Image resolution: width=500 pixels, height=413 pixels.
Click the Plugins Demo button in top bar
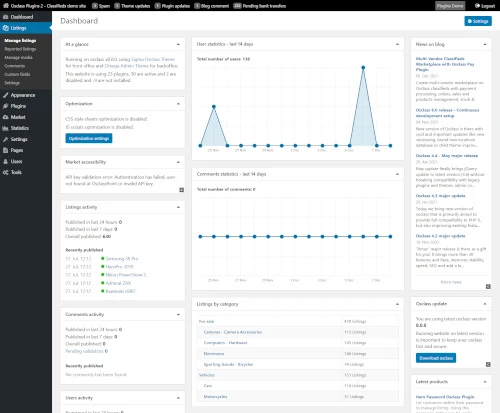coord(450,6)
